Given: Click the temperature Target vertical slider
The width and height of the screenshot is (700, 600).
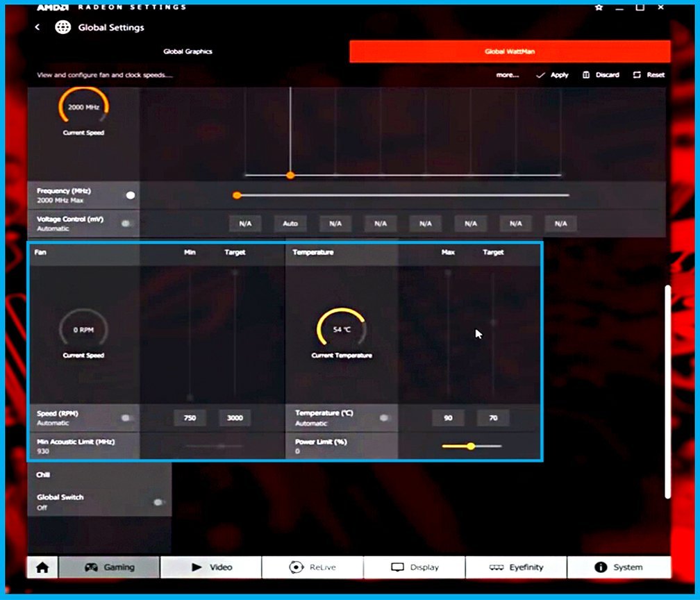Looking at the screenshot, I should 493,335.
